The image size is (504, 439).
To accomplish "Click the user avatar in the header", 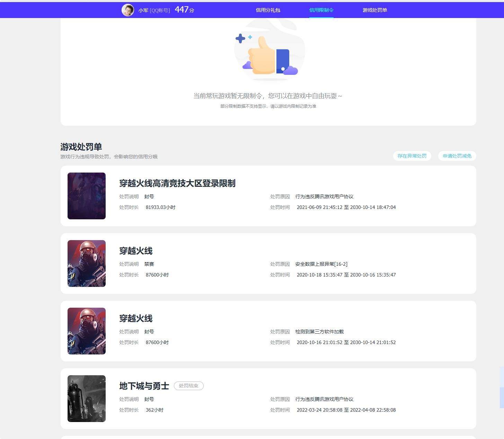I will (x=127, y=10).
